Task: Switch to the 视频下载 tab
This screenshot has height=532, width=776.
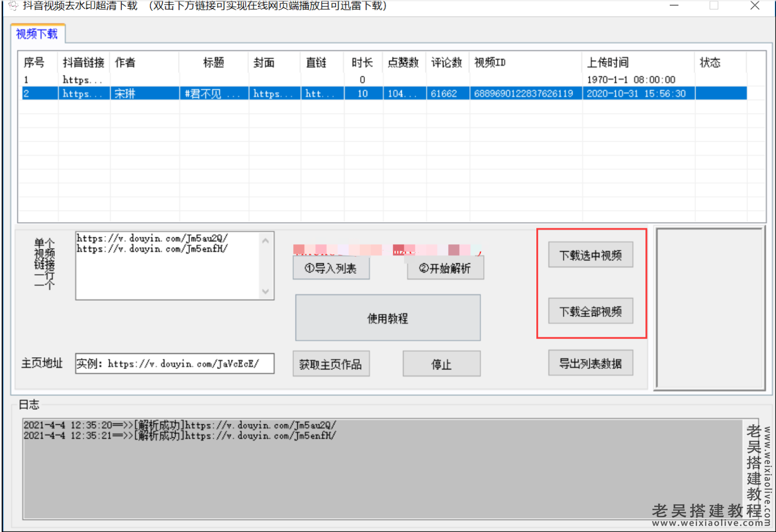Action: pos(37,34)
